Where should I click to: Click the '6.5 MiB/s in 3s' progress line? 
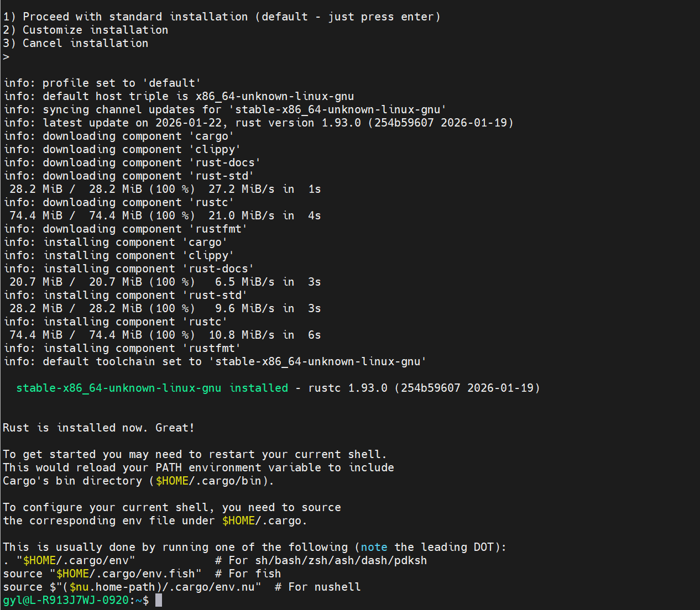point(165,282)
